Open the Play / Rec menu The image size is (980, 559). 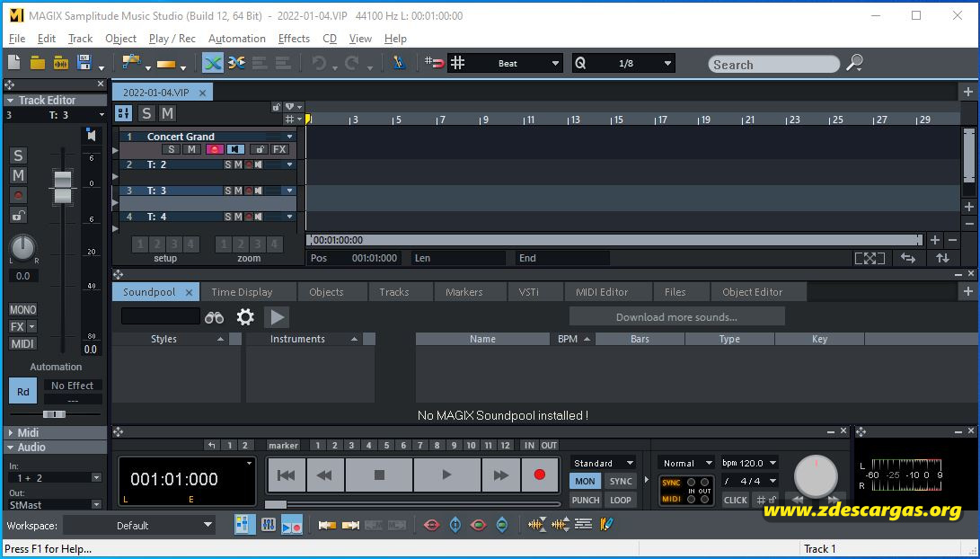point(172,39)
